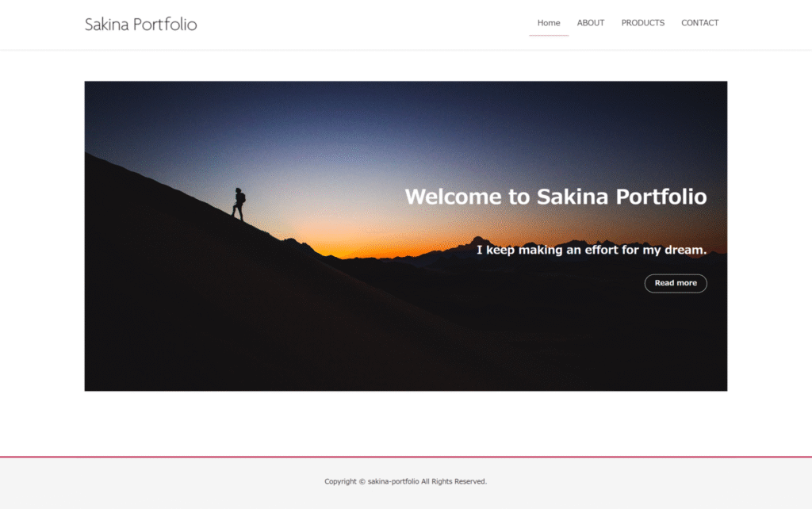The width and height of the screenshot is (812, 509).
Task: Click the Read more button
Action: tap(676, 283)
